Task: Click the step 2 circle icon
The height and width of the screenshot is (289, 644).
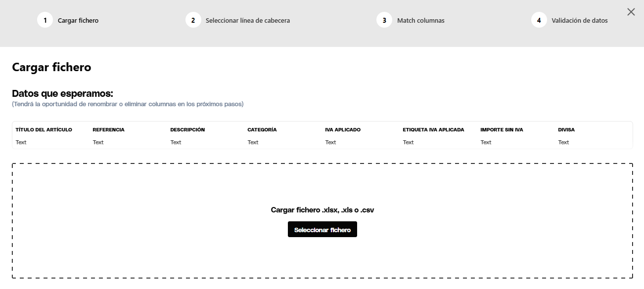Action: (193, 20)
